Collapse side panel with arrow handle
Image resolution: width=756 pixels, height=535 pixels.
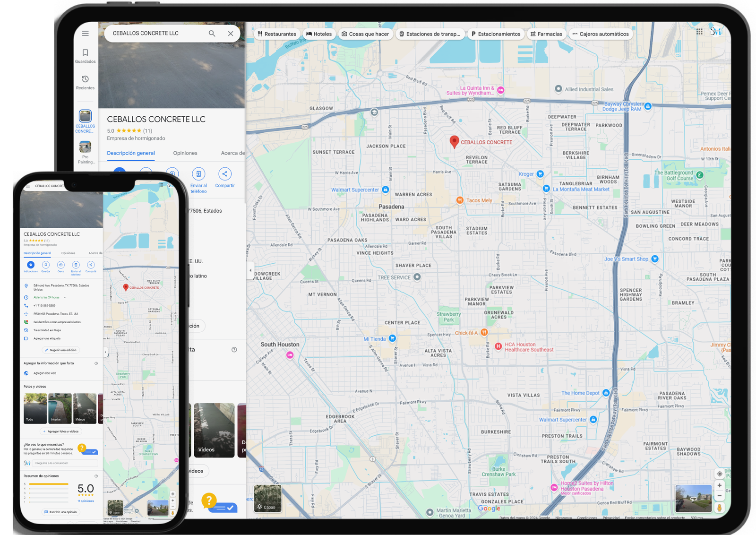tap(250, 270)
